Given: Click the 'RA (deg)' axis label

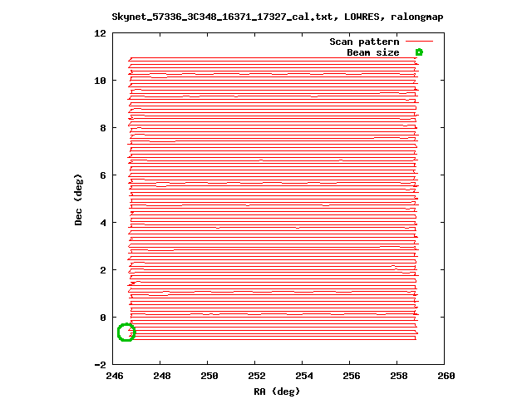Looking at the screenshot, I should (277, 392).
